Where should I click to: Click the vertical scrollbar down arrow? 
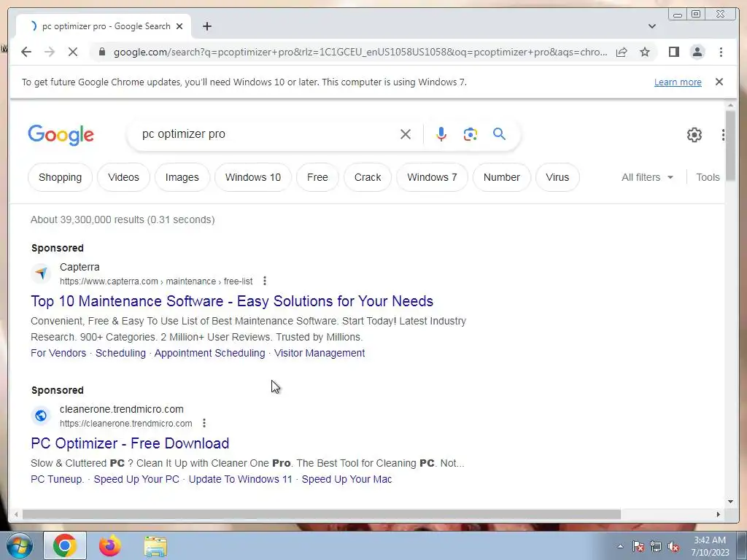730,502
